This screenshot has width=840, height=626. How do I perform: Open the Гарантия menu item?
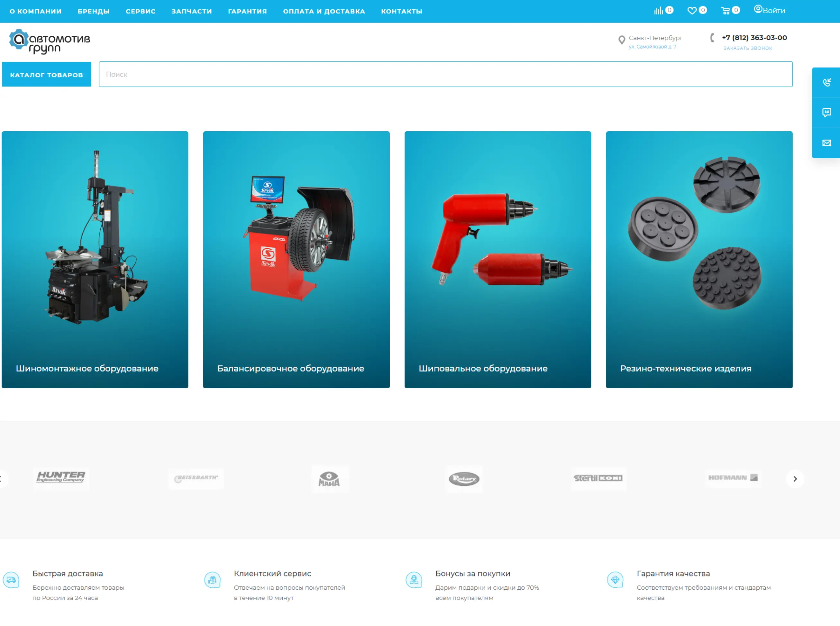[247, 11]
